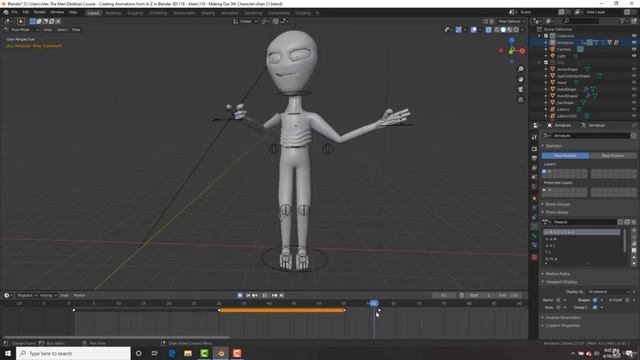This screenshot has width=640, height=360.
Task: Jump to timeline start frame
Action: tap(247, 296)
